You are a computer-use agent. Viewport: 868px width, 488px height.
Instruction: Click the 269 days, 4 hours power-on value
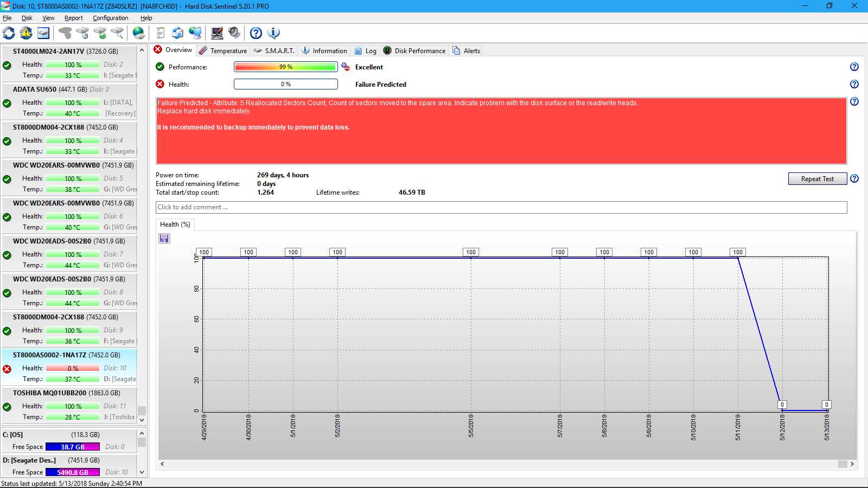pos(283,175)
